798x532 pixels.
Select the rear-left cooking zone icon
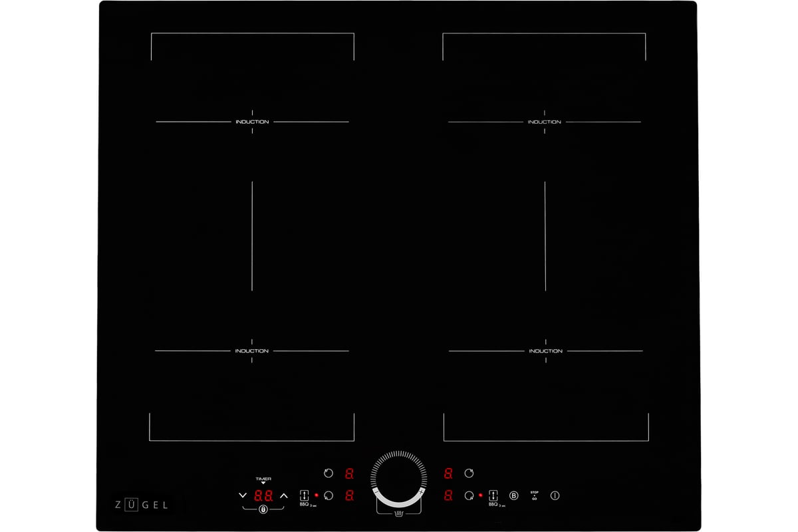328,473
